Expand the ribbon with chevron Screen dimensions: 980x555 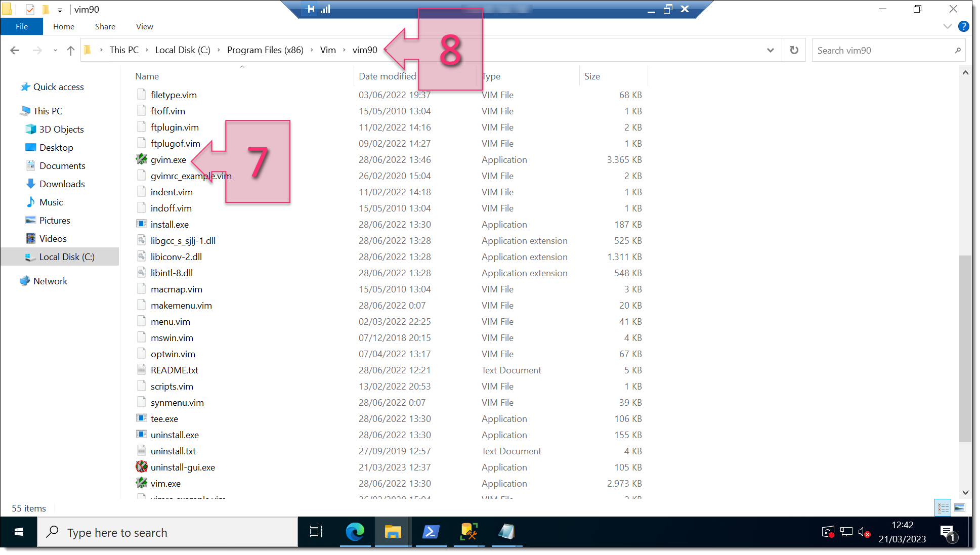click(947, 26)
